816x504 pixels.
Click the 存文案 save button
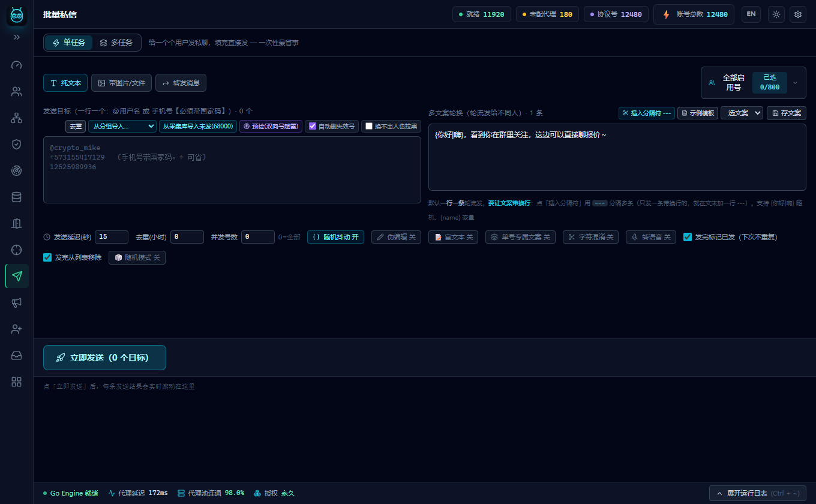(x=787, y=113)
